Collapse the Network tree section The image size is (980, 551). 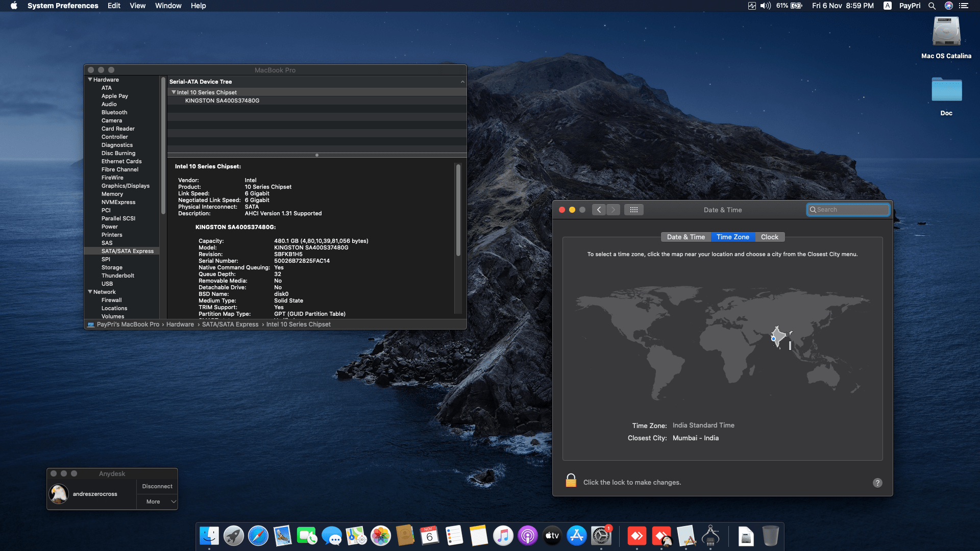click(90, 292)
